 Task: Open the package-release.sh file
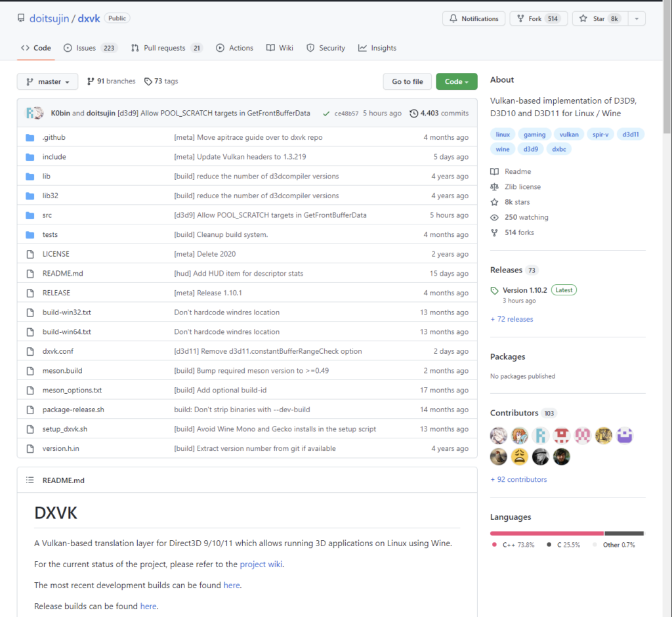pyautogui.click(x=73, y=410)
